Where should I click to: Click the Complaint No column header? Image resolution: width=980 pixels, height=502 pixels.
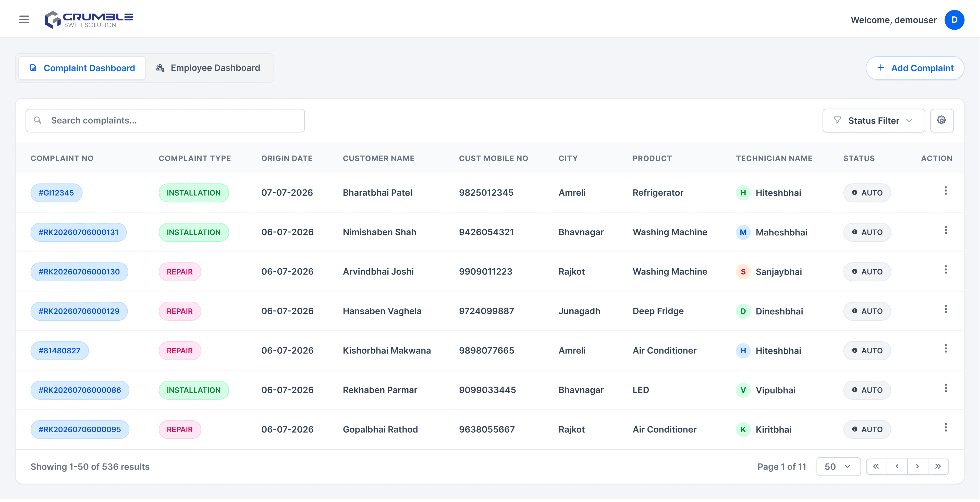[62, 158]
